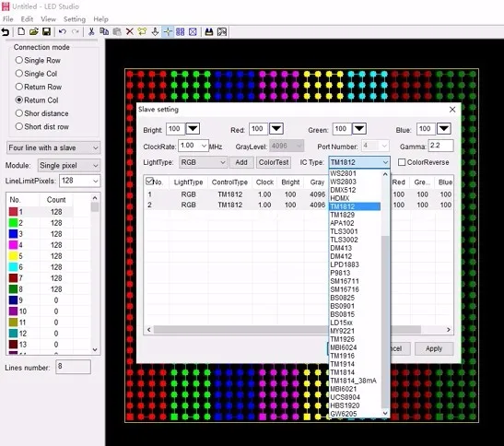The width and height of the screenshot is (504, 446).
Task: Open the Green value arrow dropdown
Action: tap(359, 129)
